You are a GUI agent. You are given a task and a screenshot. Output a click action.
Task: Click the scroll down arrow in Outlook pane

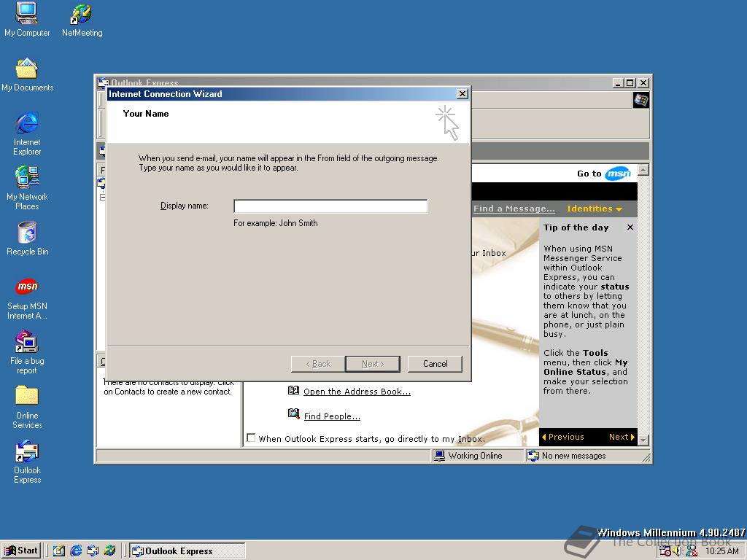point(643,440)
